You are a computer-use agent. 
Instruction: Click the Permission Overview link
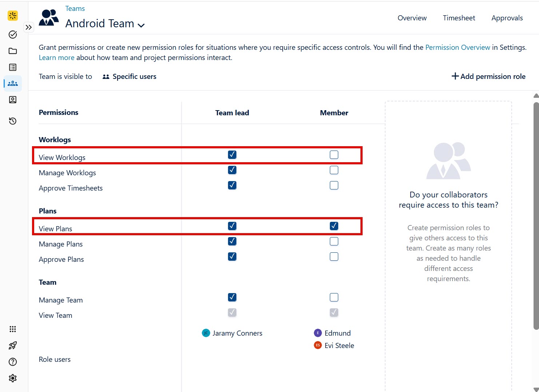458,47
